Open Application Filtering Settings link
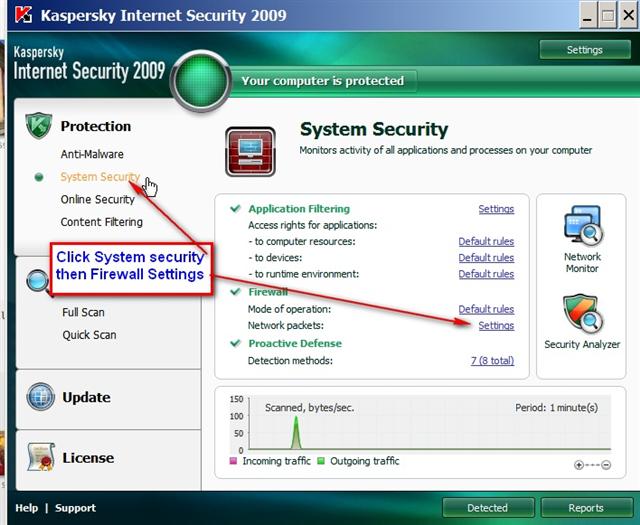640x525 pixels. pos(496,209)
